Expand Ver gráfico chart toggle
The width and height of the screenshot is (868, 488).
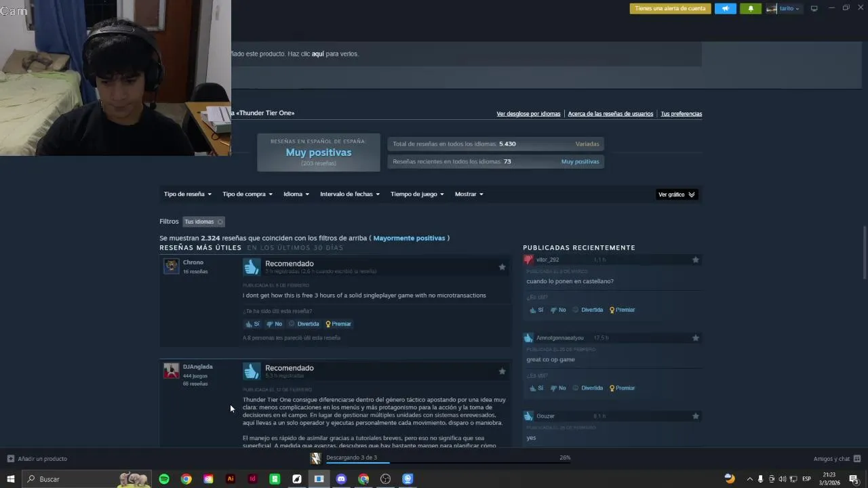pyautogui.click(x=677, y=195)
